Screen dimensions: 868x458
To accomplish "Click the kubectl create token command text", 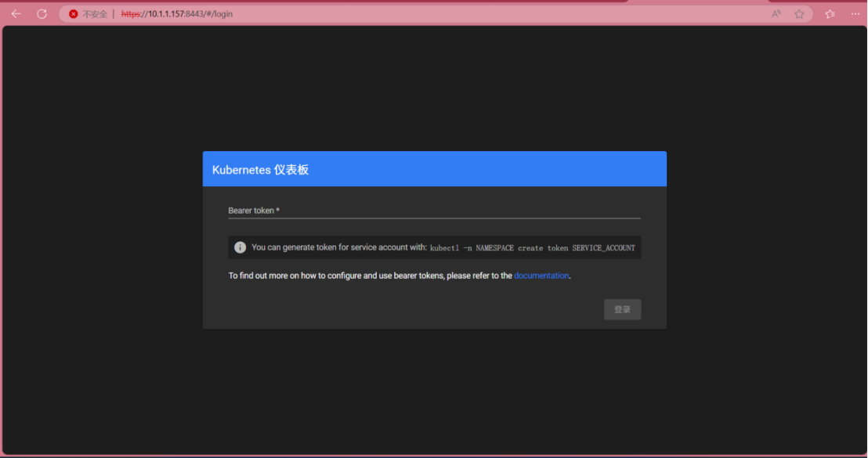I will click(532, 248).
